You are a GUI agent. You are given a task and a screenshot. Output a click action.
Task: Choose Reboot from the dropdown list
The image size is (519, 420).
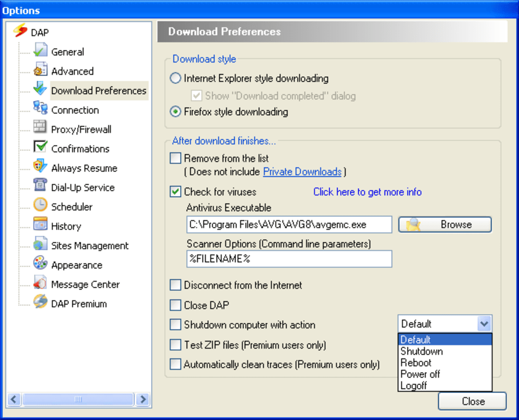coord(416,362)
